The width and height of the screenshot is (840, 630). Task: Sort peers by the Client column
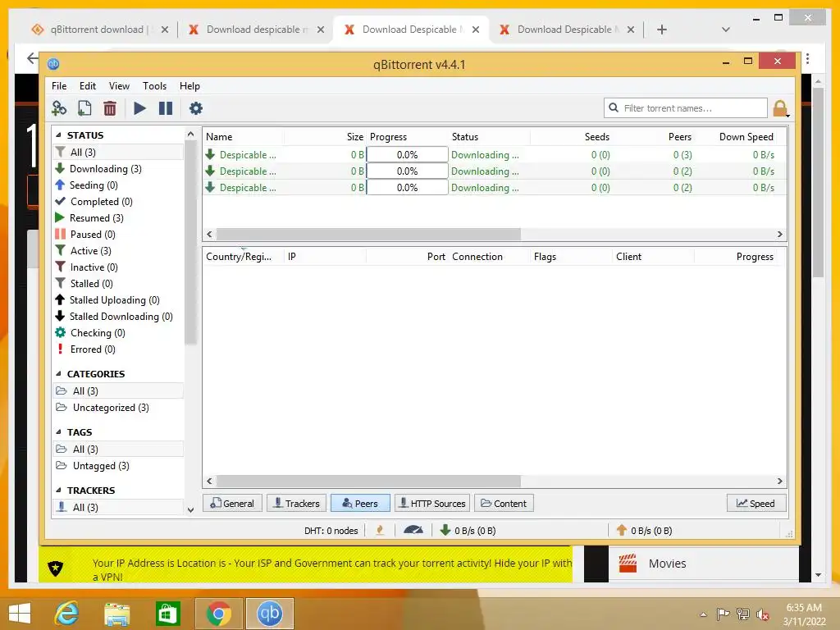[653, 257]
